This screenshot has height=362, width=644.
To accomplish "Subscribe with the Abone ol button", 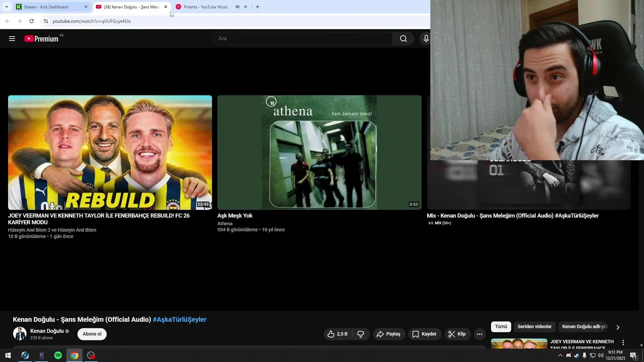I will click(92, 334).
